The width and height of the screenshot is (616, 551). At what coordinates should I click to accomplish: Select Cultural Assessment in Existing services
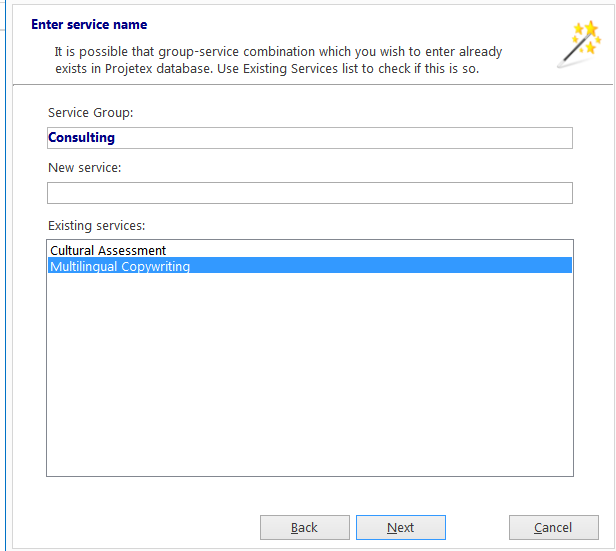tap(310, 250)
